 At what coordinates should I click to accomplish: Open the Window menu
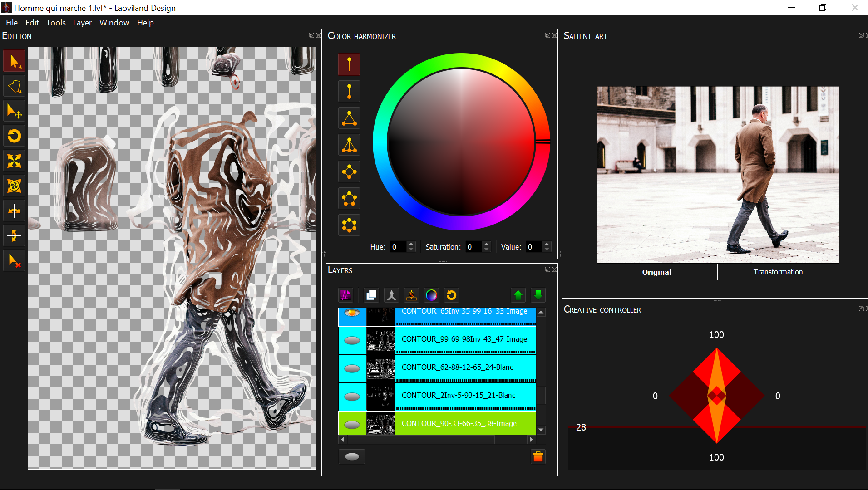pos(114,23)
